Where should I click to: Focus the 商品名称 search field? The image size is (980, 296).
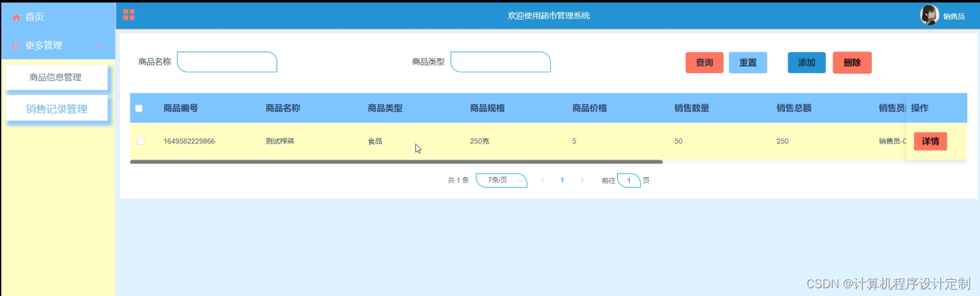pos(227,62)
